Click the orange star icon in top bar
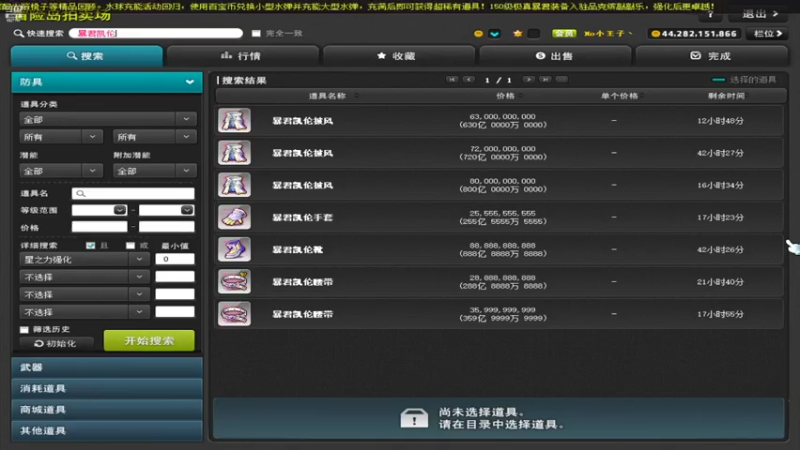The width and height of the screenshot is (800, 450). tap(517, 34)
